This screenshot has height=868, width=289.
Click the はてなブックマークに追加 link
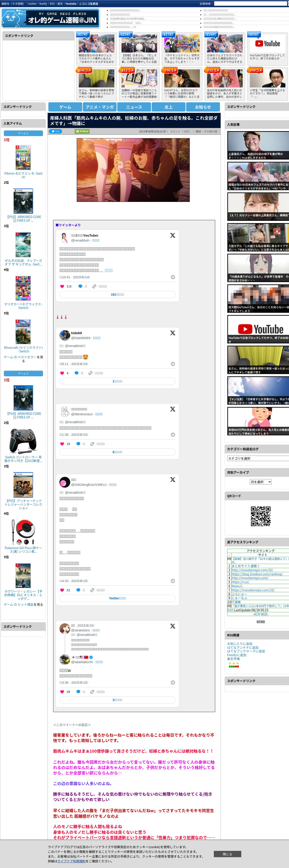point(246,651)
